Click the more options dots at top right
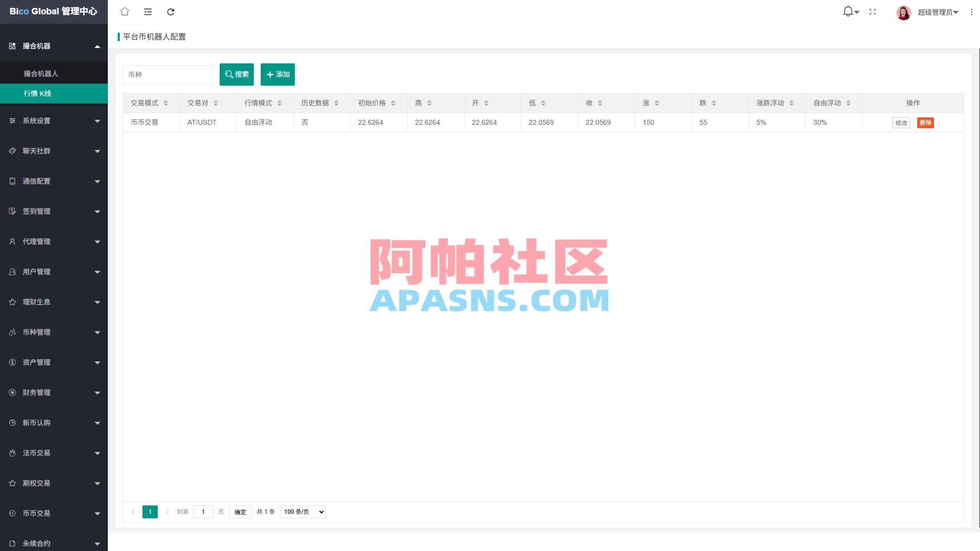The width and height of the screenshot is (980, 551). point(971,11)
